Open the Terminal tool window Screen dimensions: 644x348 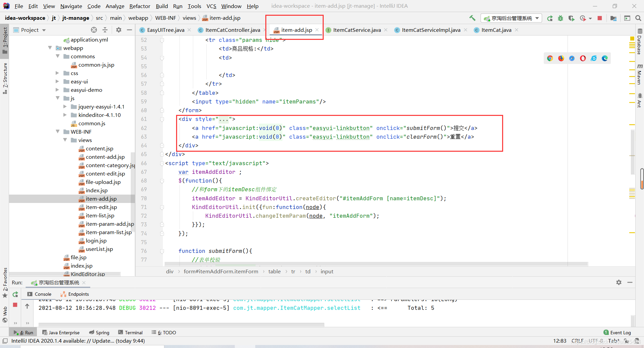click(x=130, y=332)
